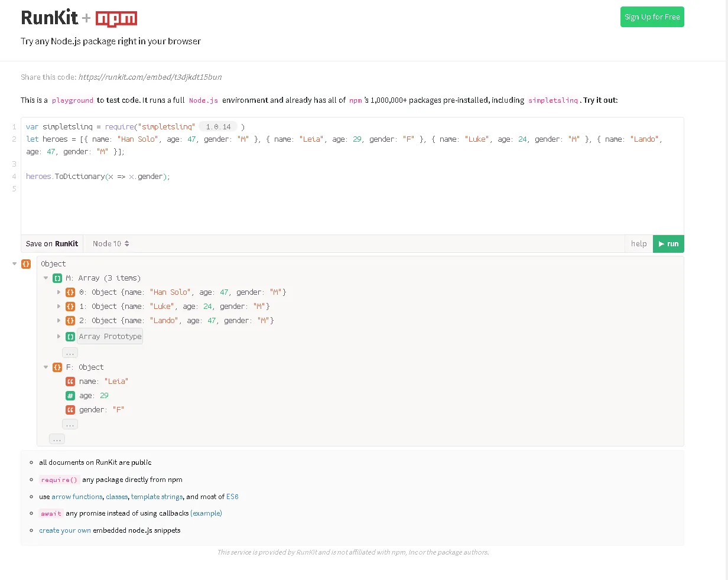This screenshot has width=728, height=580.
Task: Click the share embed URL text
Action: pyautogui.click(x=150, y=77)
